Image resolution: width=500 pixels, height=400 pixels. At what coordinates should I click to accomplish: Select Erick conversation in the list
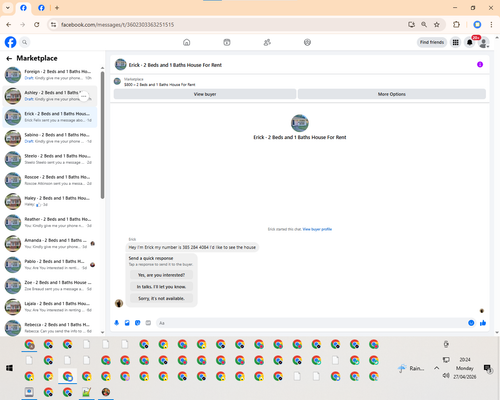click(50, 117)
